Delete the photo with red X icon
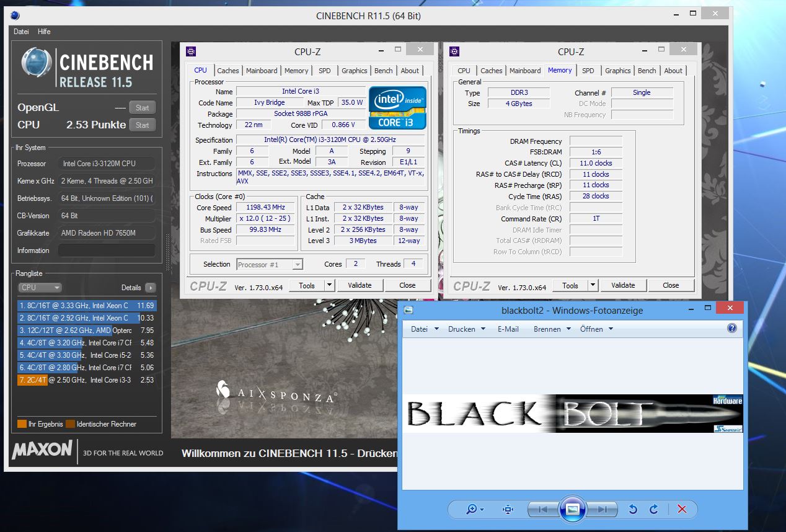Viewport: 786px width, 532px height. [x=682, y=509]
